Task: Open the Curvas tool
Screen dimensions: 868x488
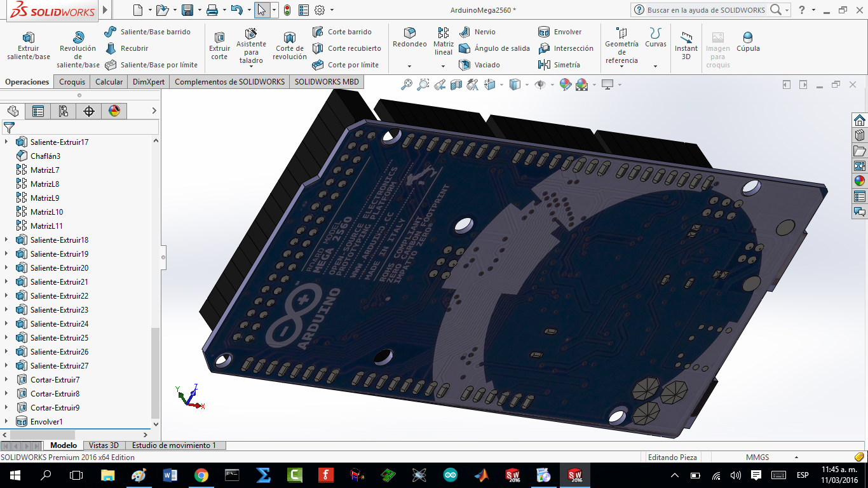Action: point(656,38)
